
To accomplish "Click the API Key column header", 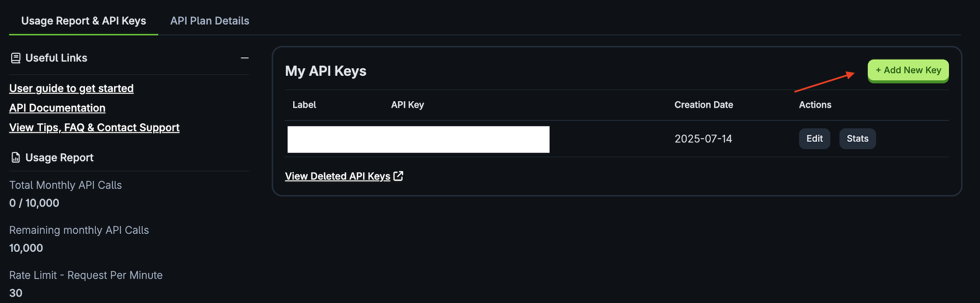I will (407, 105).
